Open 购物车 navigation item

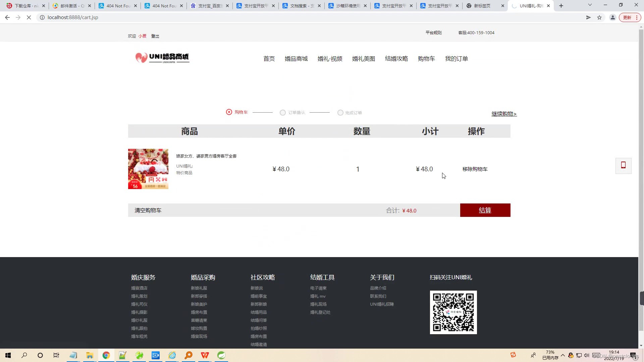point(426,59)
